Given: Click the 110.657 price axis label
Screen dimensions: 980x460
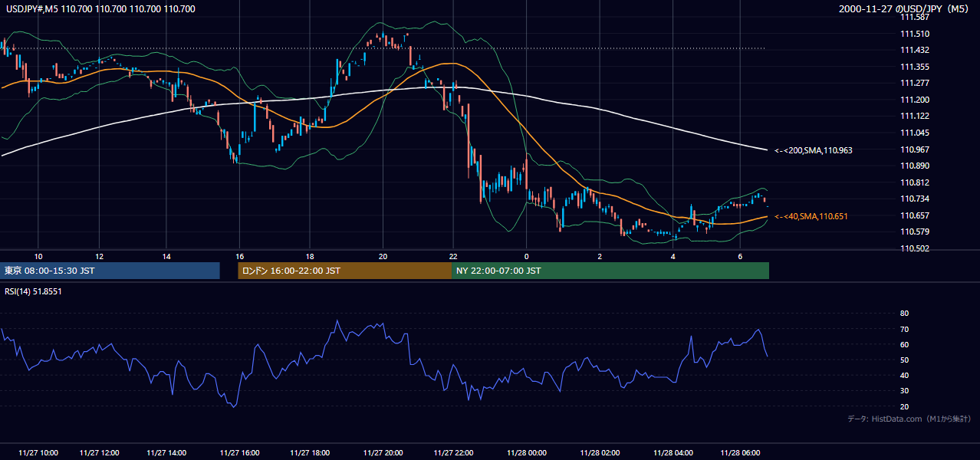Looking at the screenshot, I should point(914,215).
